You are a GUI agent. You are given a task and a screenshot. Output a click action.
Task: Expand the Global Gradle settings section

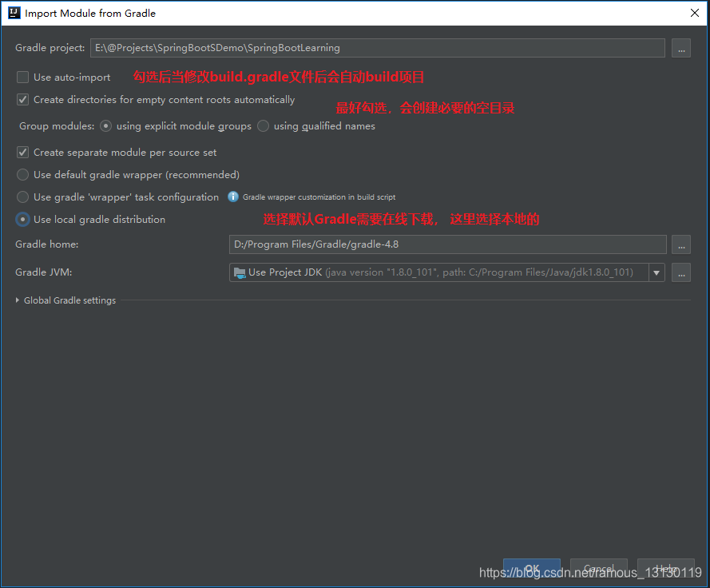coord(18,300)
